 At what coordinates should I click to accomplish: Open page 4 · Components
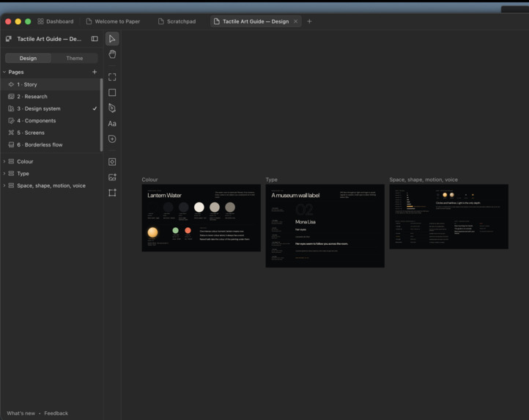pyautogui.click(x=51, y=120)
